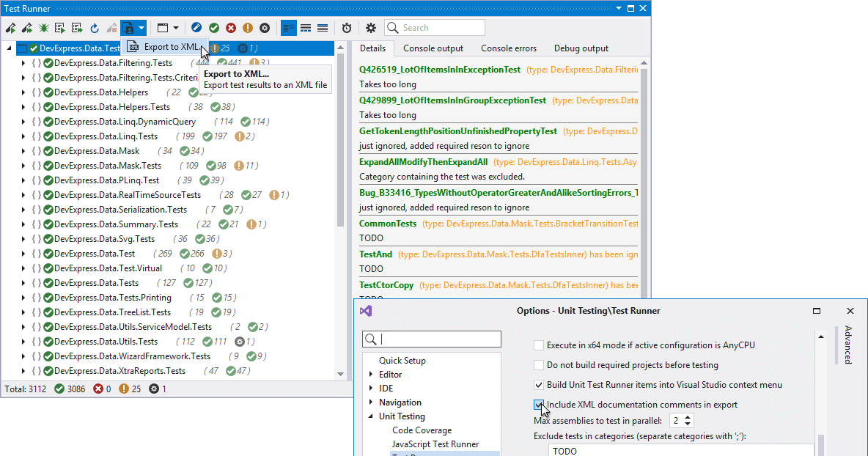868x456 pixels.
Task: Uncheck Build Unit Test Runner items option
Action: [539, 385]
